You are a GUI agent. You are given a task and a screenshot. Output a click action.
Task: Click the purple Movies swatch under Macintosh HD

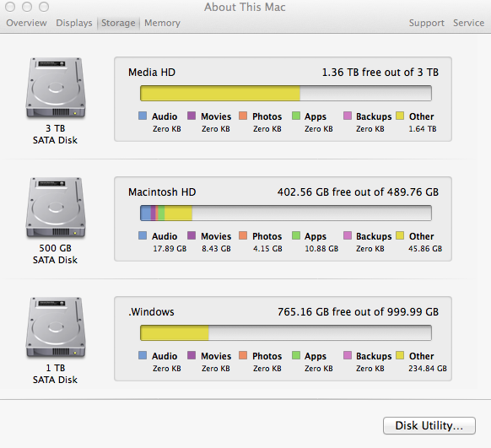(x=192, y=235)
